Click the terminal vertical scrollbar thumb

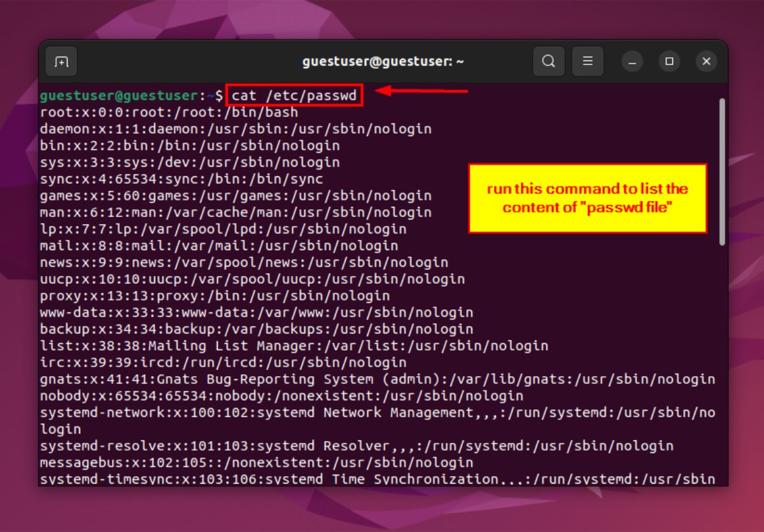pyautogui.click(x=721, y=172)
